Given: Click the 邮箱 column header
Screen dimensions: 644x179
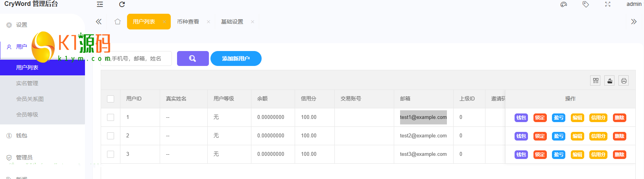Looking at the screenshot, I should click(424, 99).
